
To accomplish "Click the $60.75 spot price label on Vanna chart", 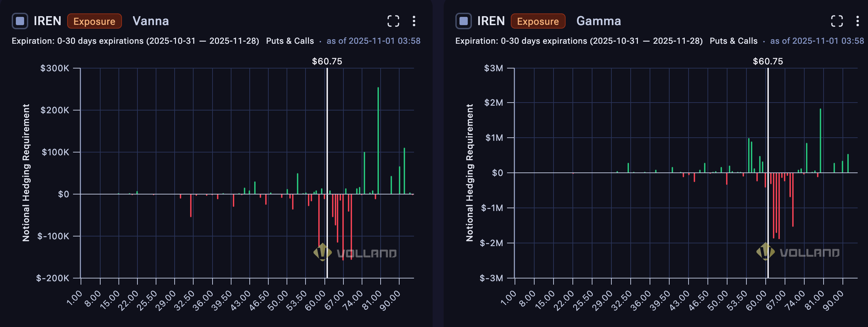I will coord(327,61).
